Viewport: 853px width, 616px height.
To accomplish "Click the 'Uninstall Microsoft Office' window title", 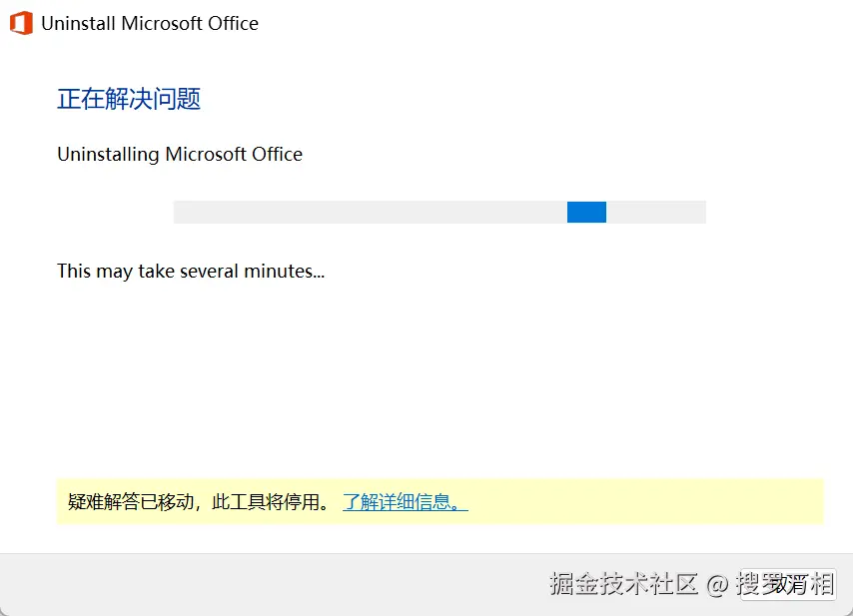I will coord(149,23).
